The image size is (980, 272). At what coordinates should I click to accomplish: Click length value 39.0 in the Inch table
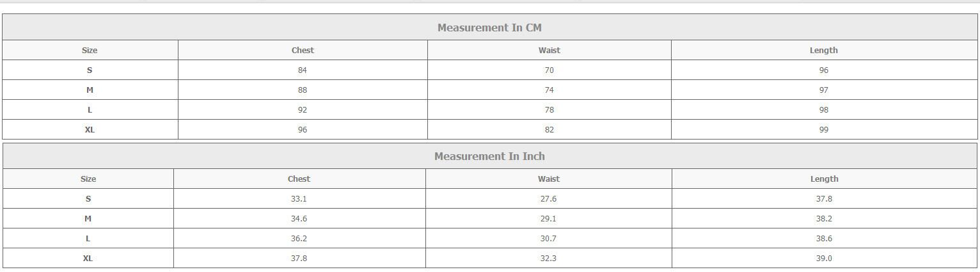824,258
